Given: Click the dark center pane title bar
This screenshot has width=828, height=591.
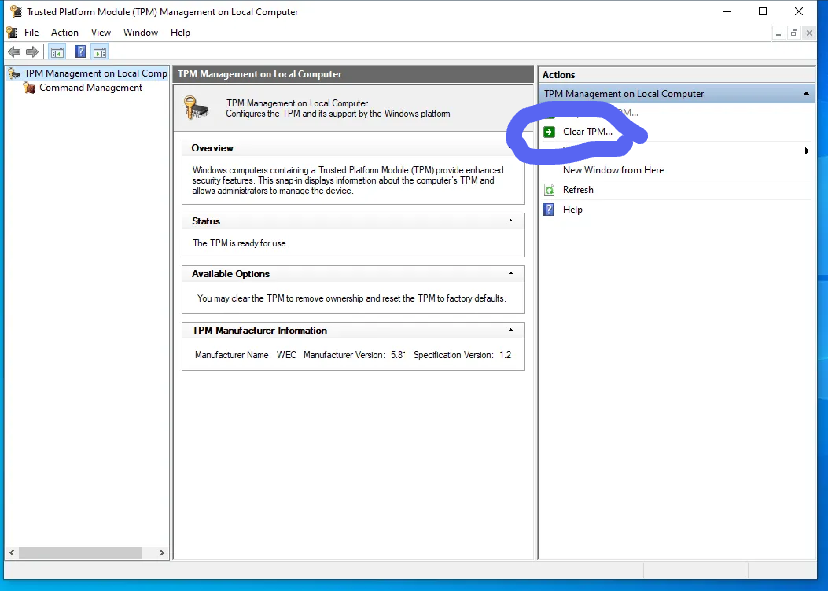Looking at the screenshot, I should point(353,74).
